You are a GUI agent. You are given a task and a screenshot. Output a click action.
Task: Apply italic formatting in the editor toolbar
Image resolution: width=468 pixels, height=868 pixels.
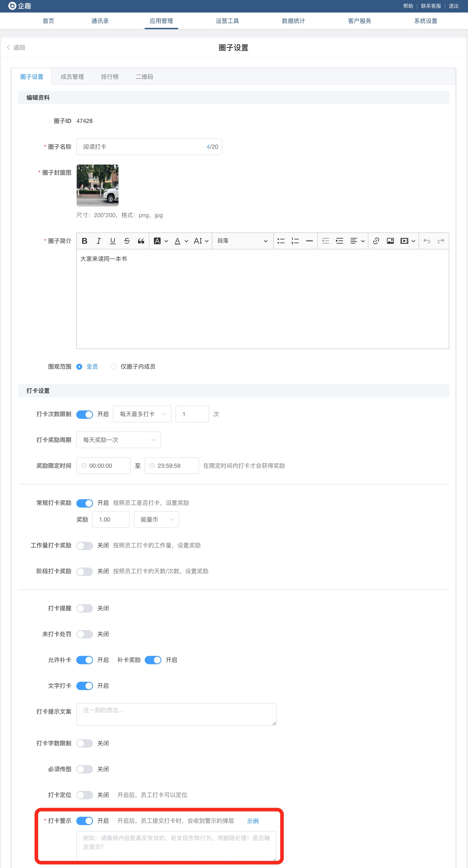pos(99,241)
